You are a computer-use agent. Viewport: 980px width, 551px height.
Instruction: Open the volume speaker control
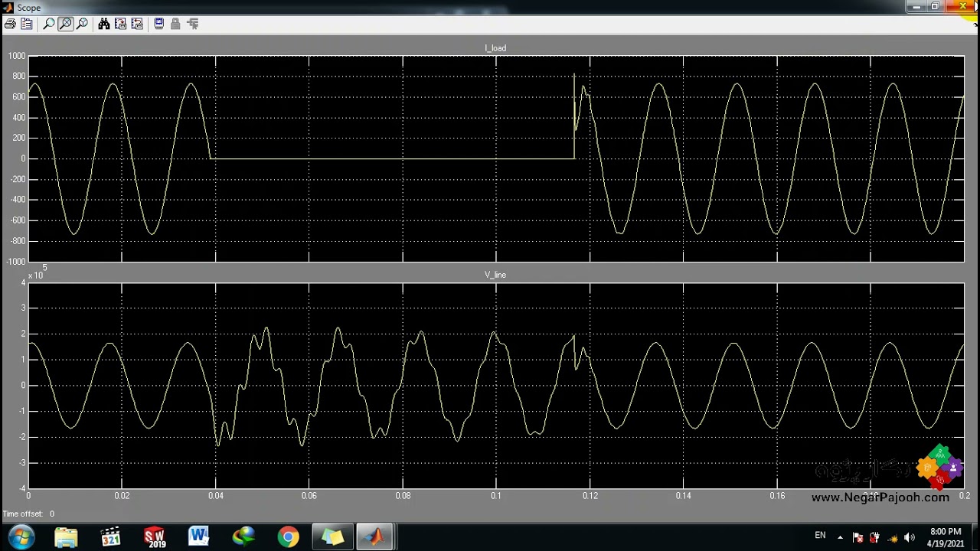[910, 537]
